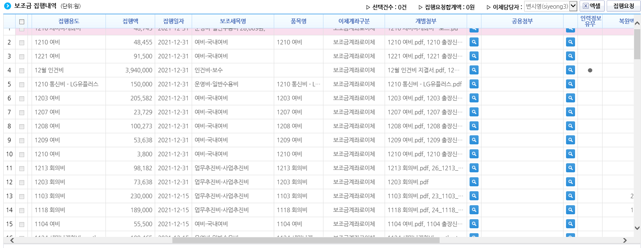Click the 엑셀 export button
Screen dimensions: 644x248
click(x=591, y=6)
